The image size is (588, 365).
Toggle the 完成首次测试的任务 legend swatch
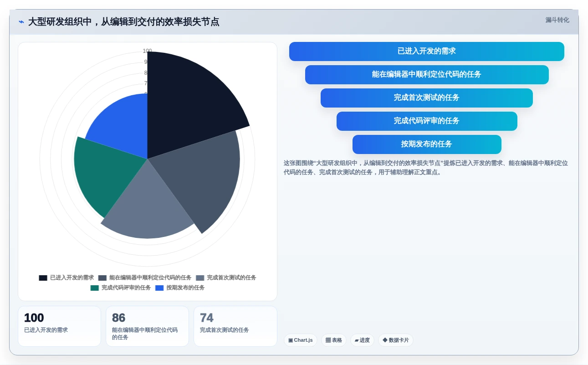[200, 278]
